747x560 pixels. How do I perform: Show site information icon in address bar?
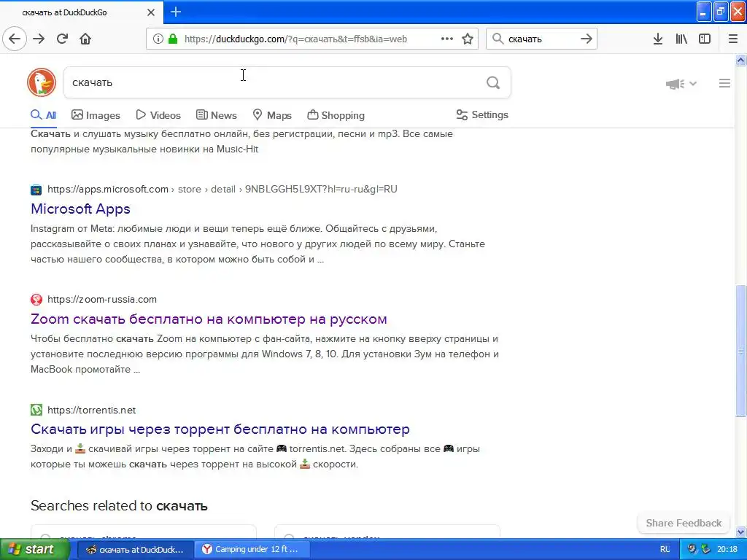click(158, 39)
